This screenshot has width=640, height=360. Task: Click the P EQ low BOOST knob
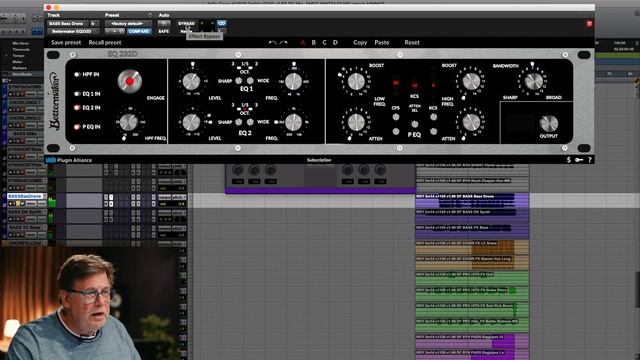(x=356, y=81)
